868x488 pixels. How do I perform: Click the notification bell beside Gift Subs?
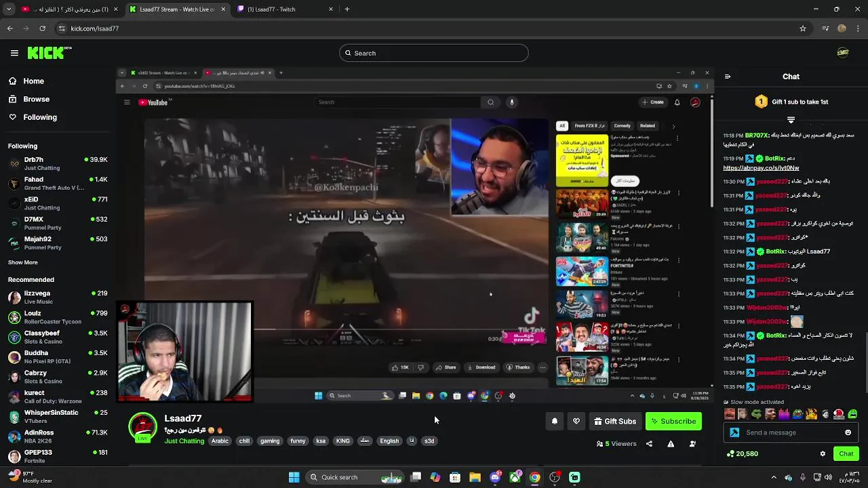555,421
